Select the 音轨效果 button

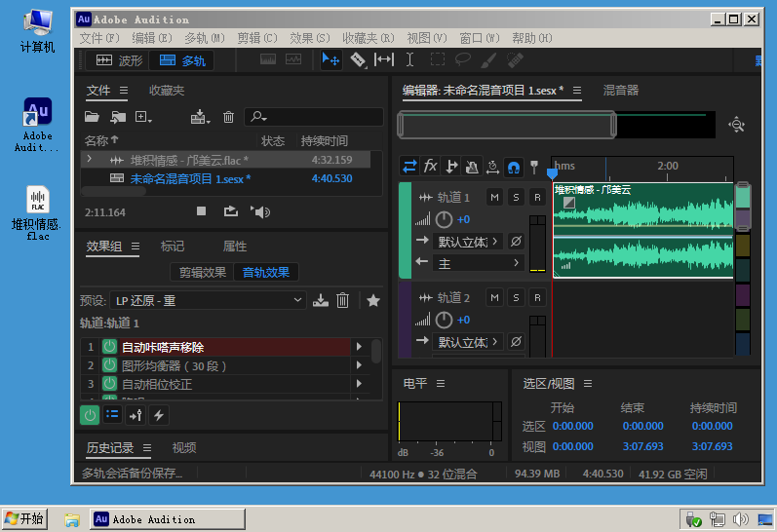(x=265, y=272)
